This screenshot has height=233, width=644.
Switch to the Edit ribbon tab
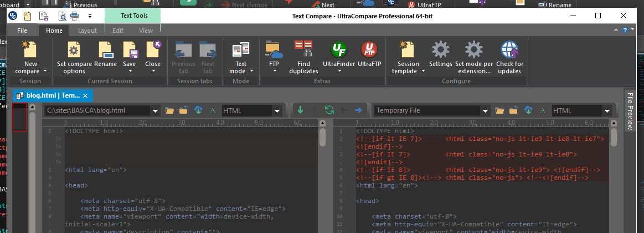click(118, 31)
